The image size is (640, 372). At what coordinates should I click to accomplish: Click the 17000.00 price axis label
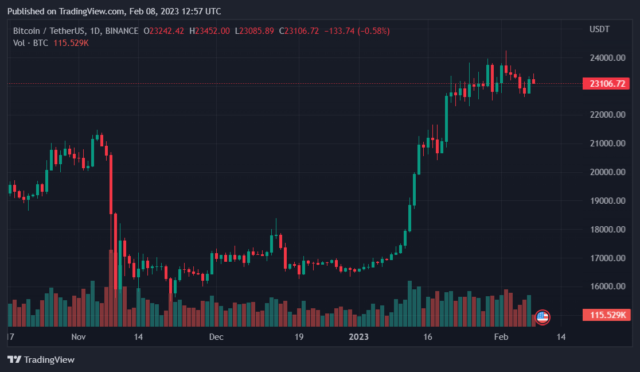pos(607,258)
